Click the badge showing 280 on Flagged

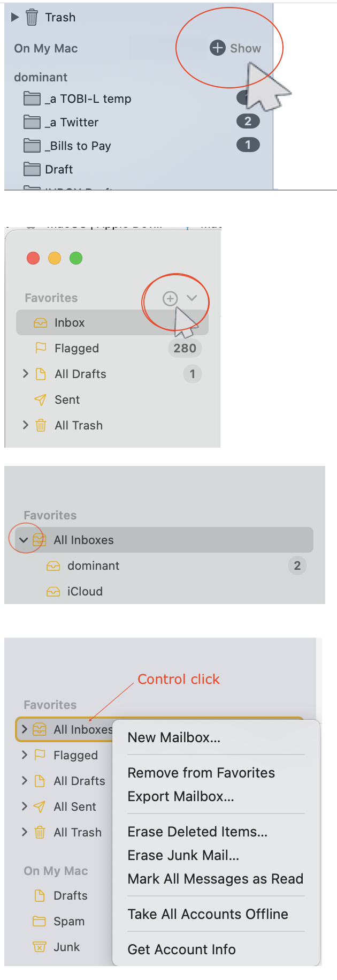185,348
